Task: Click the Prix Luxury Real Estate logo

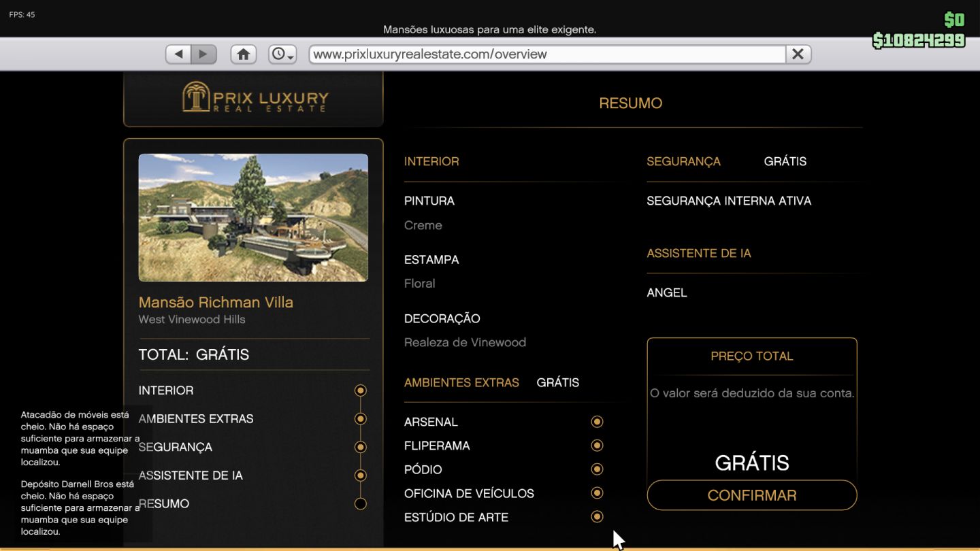Action: point(255,97)
